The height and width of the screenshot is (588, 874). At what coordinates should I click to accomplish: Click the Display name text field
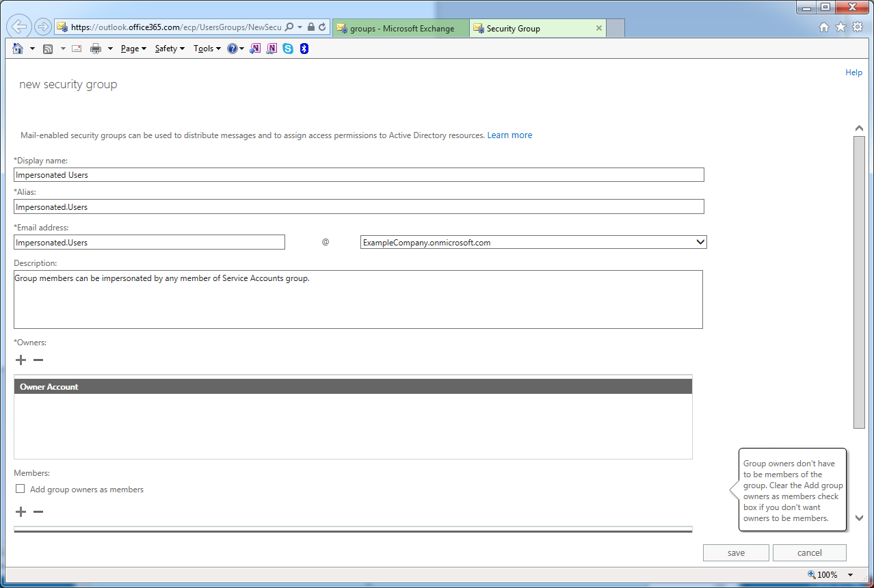(358, 175)
